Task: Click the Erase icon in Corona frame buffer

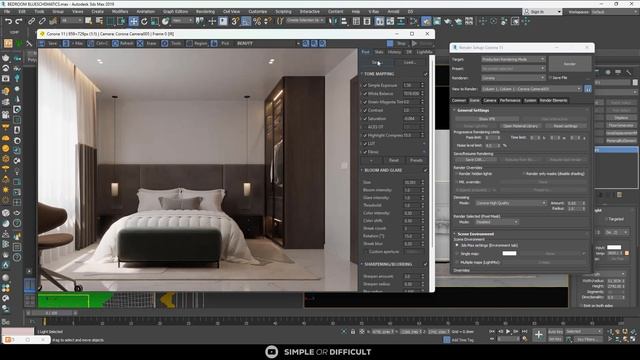Action: [x=140, y=43]
